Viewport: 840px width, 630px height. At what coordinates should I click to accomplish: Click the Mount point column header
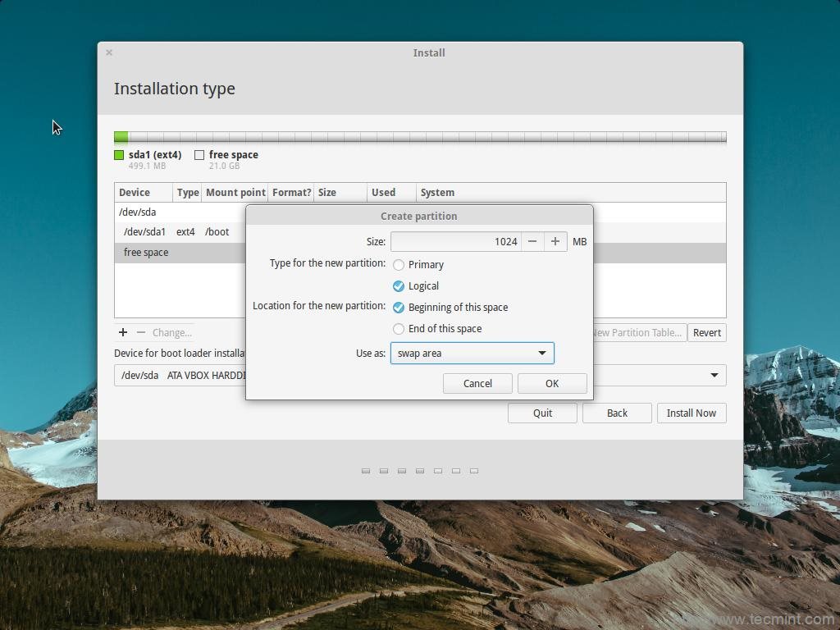pyautogui.click(x=235, y=192)
